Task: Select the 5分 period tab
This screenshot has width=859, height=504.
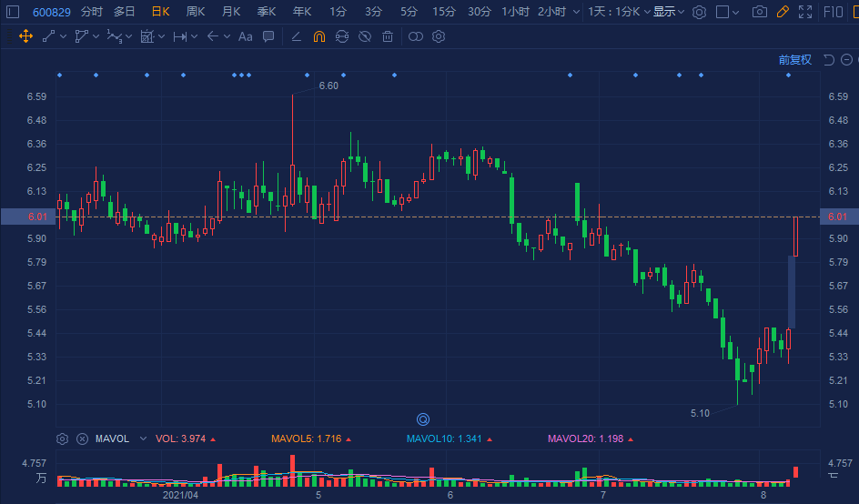Action: tap(409, 12)
